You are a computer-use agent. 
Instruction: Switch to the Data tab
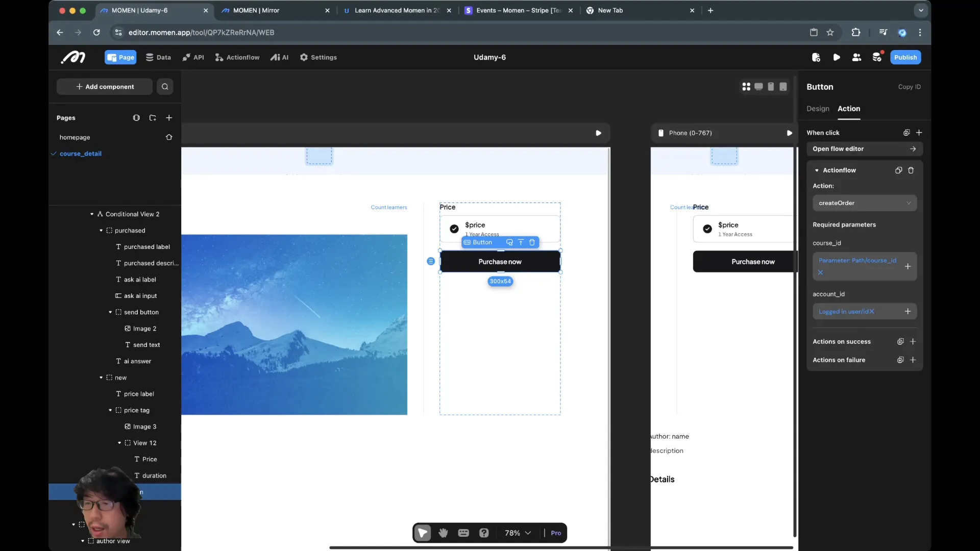pos(158,57)
